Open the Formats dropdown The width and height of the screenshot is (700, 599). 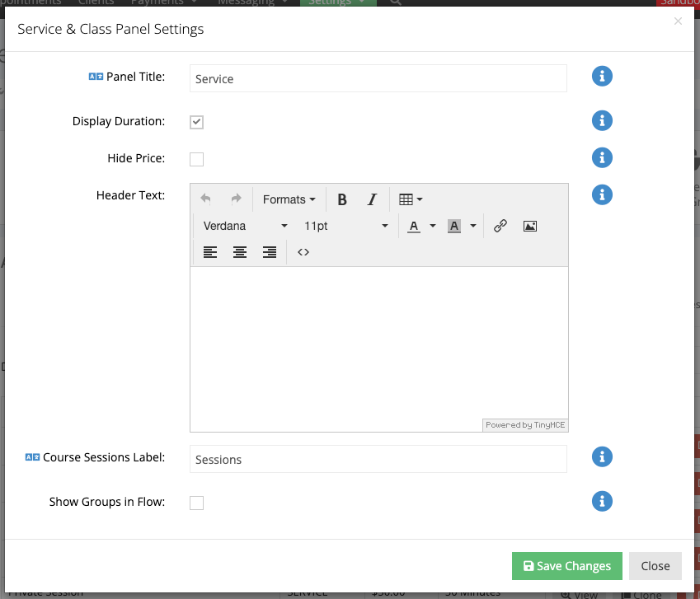[289, 199]
